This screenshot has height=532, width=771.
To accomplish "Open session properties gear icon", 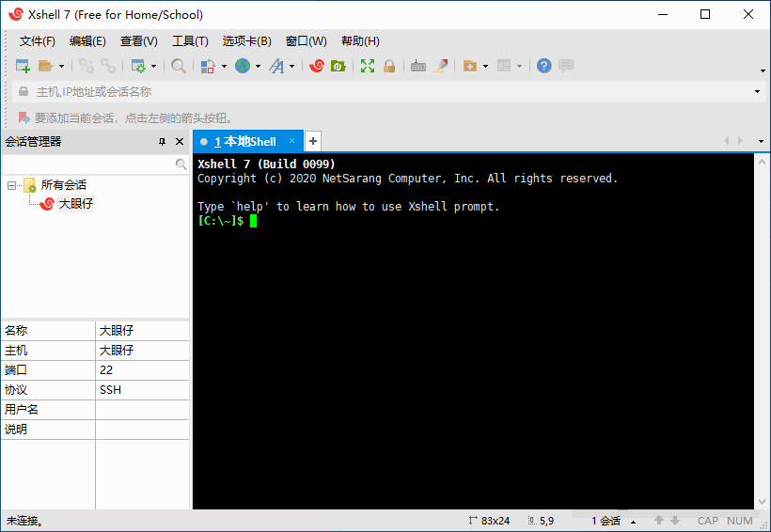I will coord(138,66).
